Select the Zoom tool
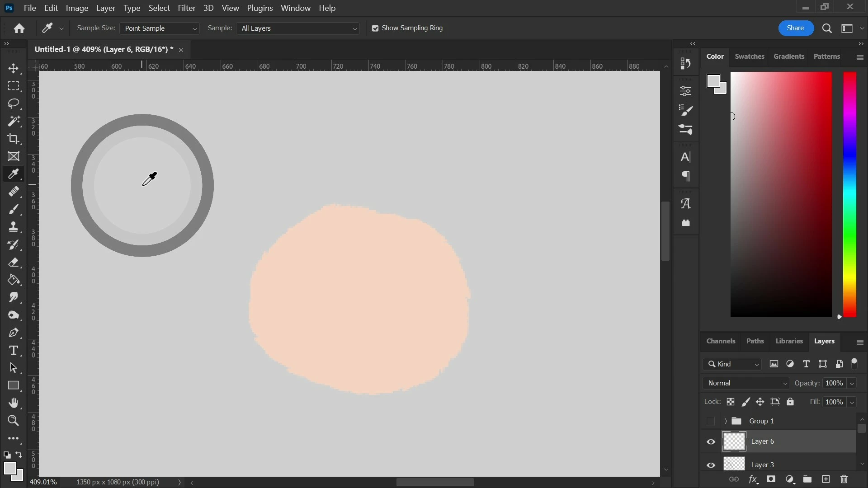 [x=14, y=421]
